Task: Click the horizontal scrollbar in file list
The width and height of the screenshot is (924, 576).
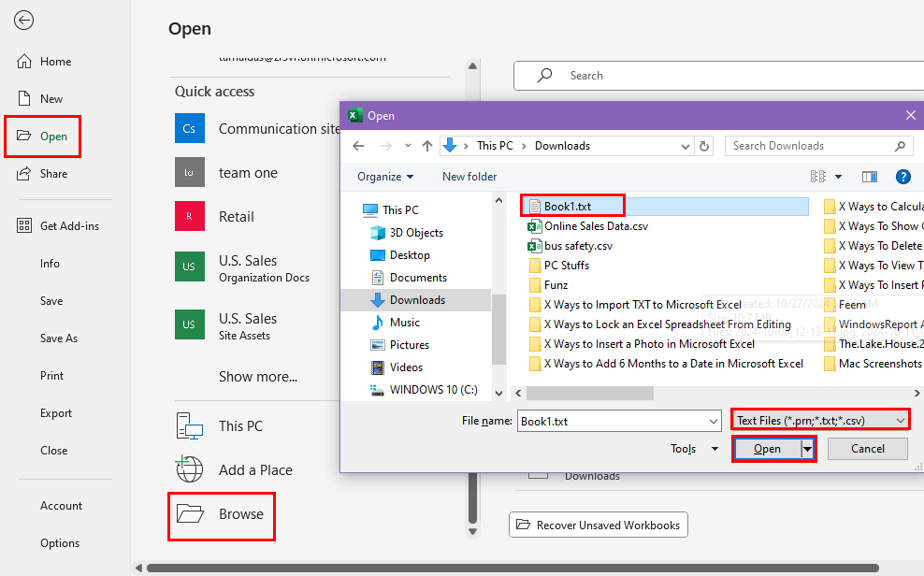Action: pos(589,393)
